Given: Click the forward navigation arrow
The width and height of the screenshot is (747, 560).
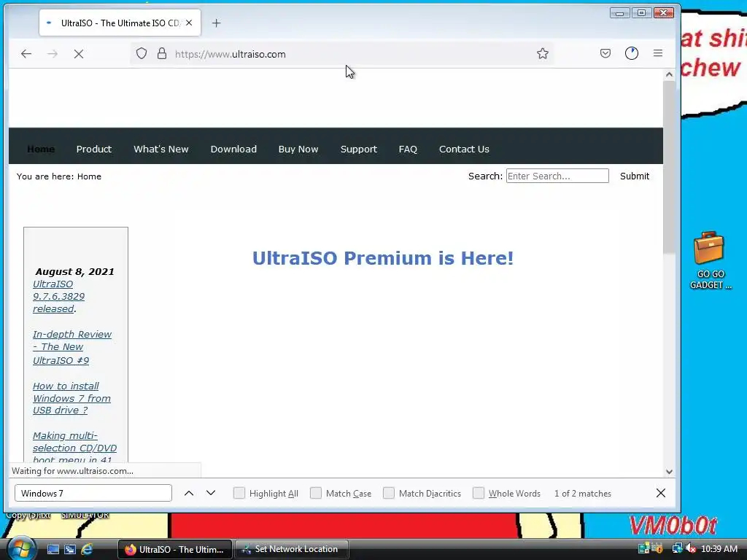Looking at the screenshot, I should (53, 54).
